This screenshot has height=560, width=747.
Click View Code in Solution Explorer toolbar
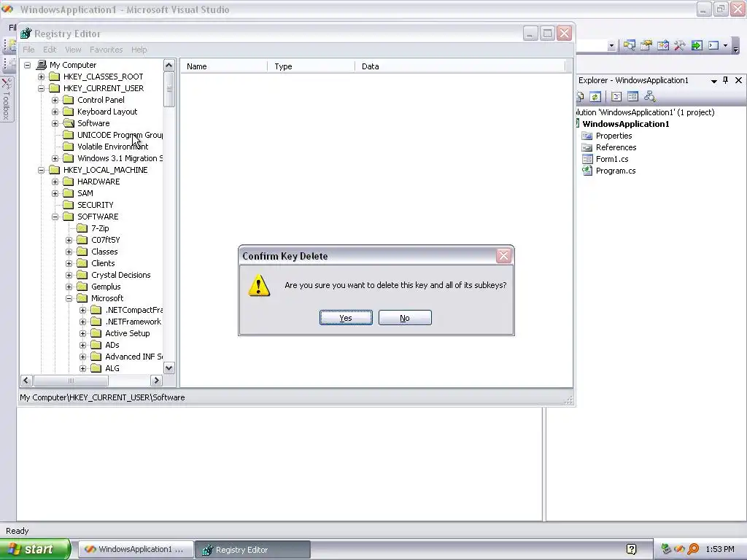[616, 97]
